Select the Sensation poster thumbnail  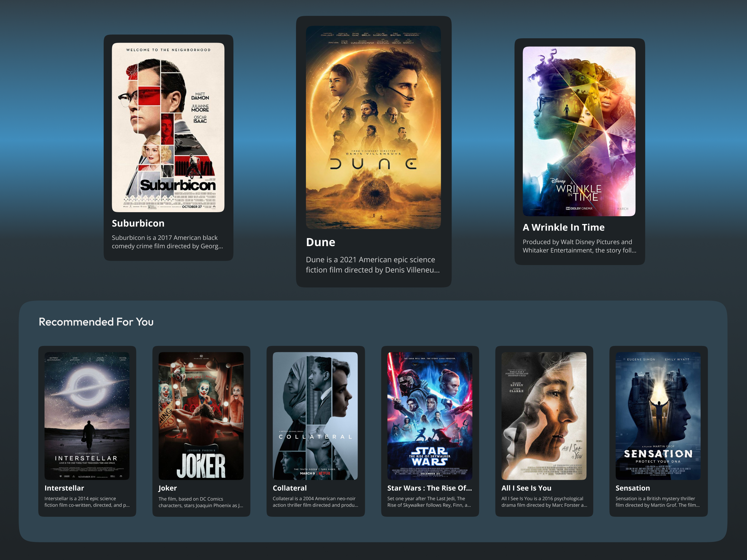(658, 416)
